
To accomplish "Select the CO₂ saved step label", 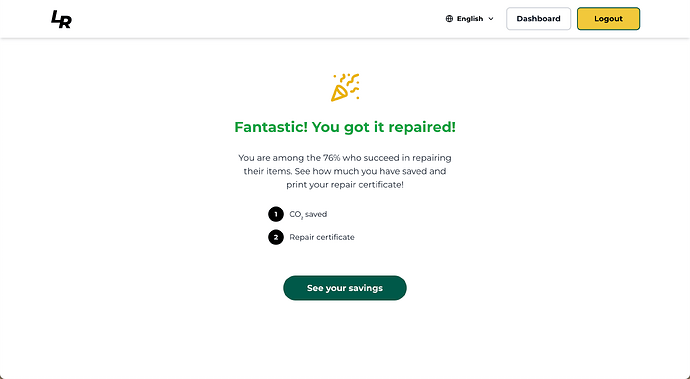I will [308, 214].
